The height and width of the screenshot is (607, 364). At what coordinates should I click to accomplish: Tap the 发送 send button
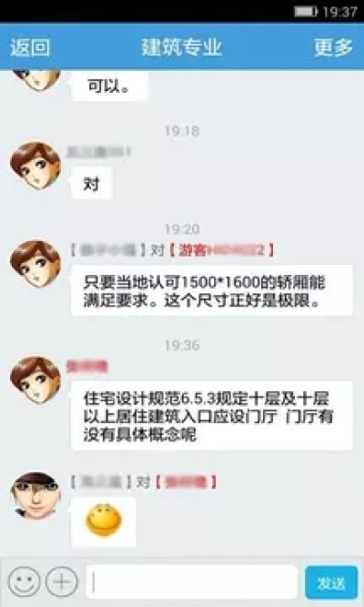point(331,582)
